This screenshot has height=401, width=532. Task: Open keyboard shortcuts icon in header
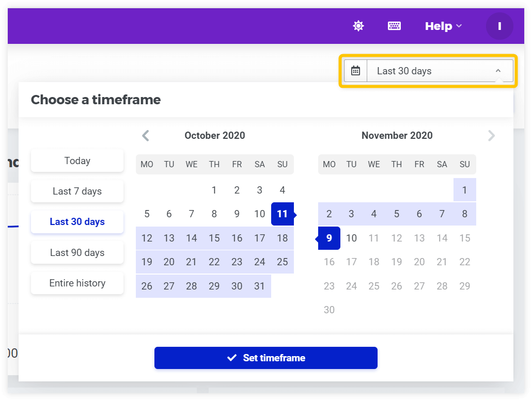click(x=394, y=26)
